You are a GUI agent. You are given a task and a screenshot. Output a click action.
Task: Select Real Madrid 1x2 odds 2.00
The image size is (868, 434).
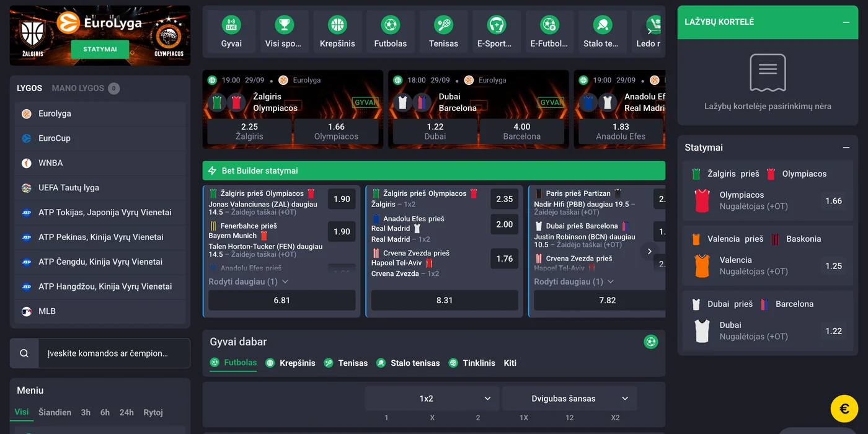(x=505, y=224)
